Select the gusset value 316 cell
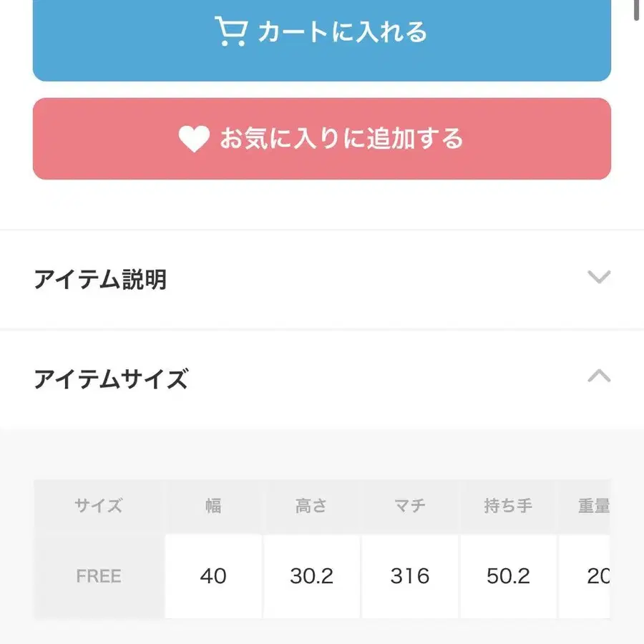This screenshot has width=644, height=644. pos(409,576)
